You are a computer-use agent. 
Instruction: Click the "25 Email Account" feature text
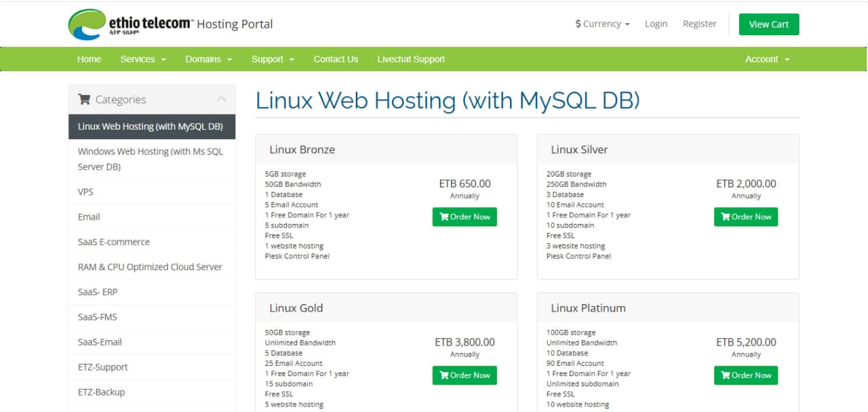294,364
